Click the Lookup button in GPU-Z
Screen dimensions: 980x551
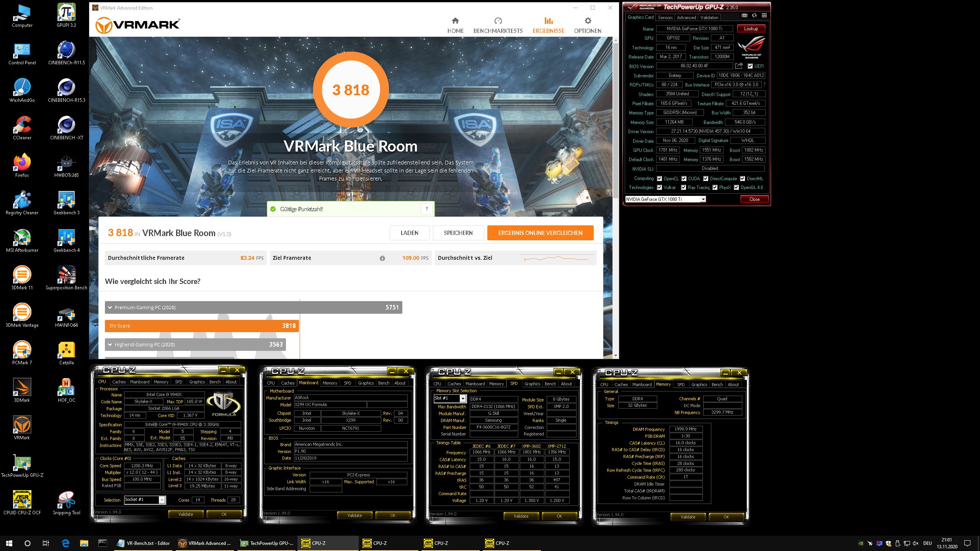(751, 29)
